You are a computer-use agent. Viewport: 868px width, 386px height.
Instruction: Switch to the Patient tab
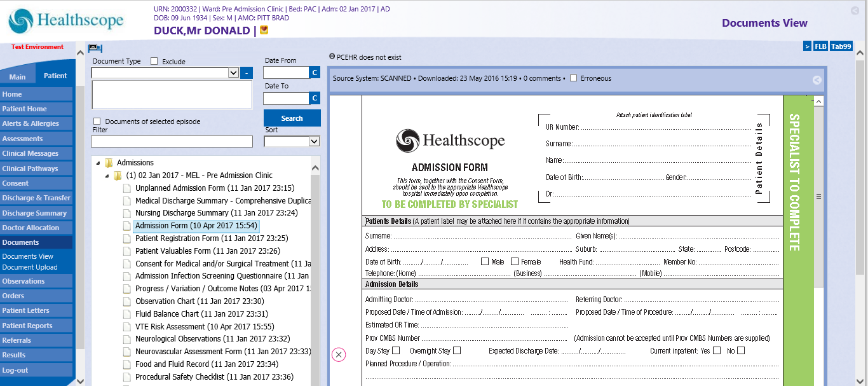tap(55, 75)
